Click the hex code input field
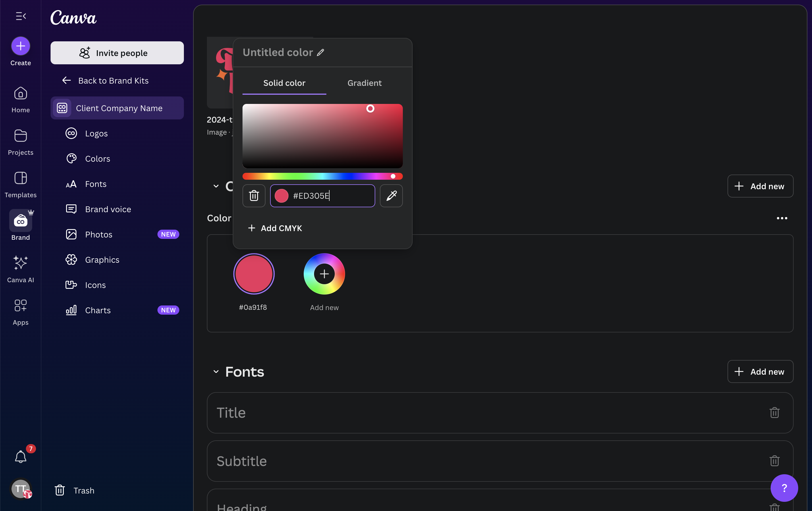812x511 pixels. tap(322, 196)
